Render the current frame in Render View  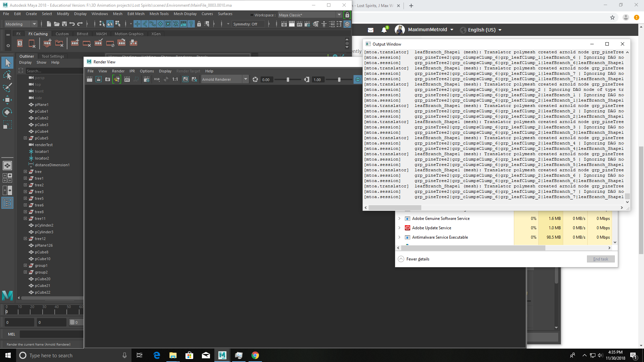[90, 79]
